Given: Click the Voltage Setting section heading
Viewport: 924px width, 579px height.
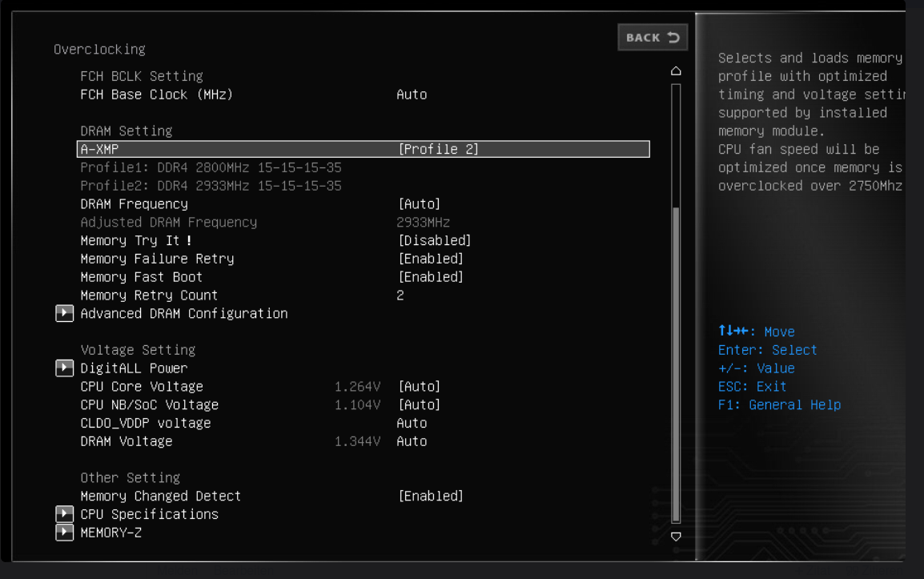Looking at the screenshot, I should [138, 350].
